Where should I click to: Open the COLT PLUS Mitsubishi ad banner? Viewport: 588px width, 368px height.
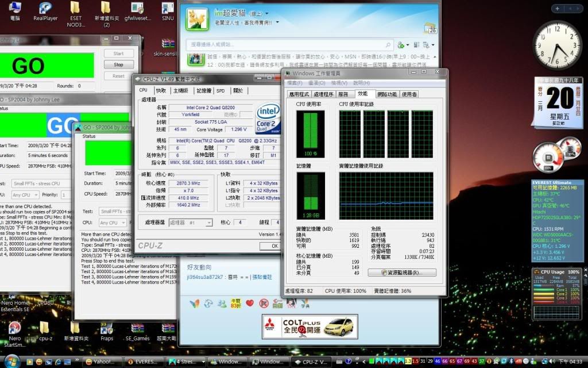tap(310, 327)
